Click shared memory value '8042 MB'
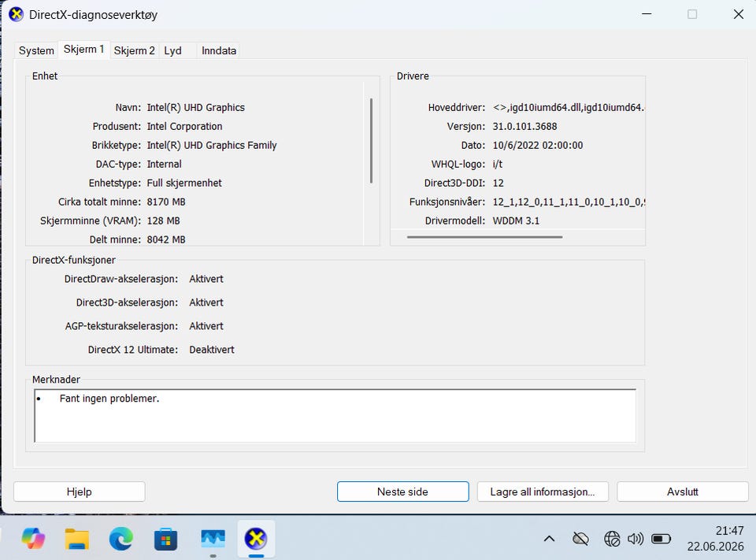756x560 pixels. (x=166, y=239)
